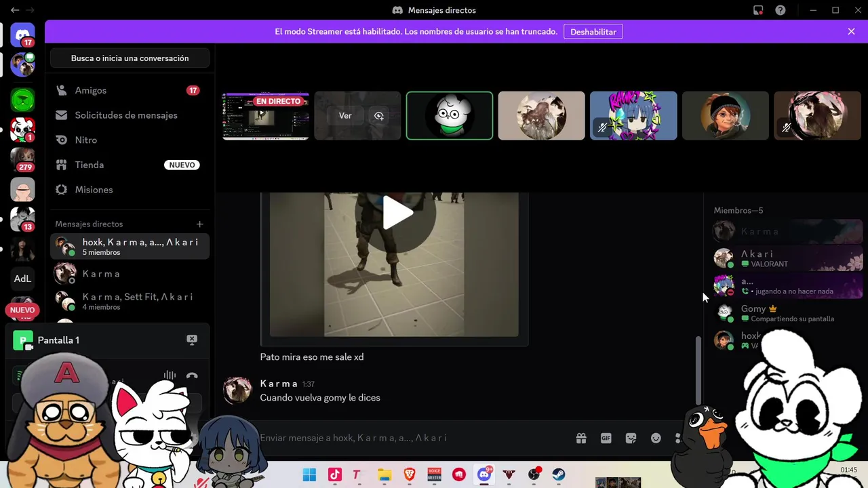Image resolution: width=868 pixels, height=488 pixels.
Task: Jump to new unread via NUEVO pill
Action: click(22, 310)
